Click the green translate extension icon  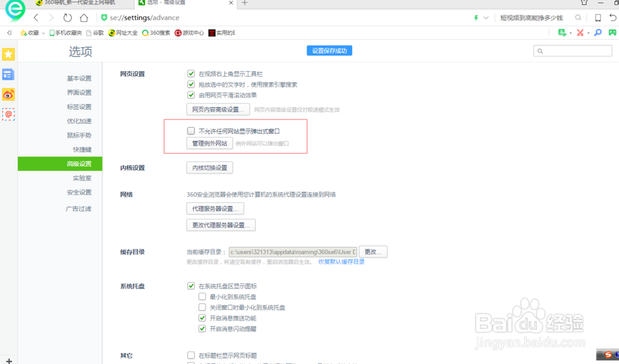click(562, 33)
